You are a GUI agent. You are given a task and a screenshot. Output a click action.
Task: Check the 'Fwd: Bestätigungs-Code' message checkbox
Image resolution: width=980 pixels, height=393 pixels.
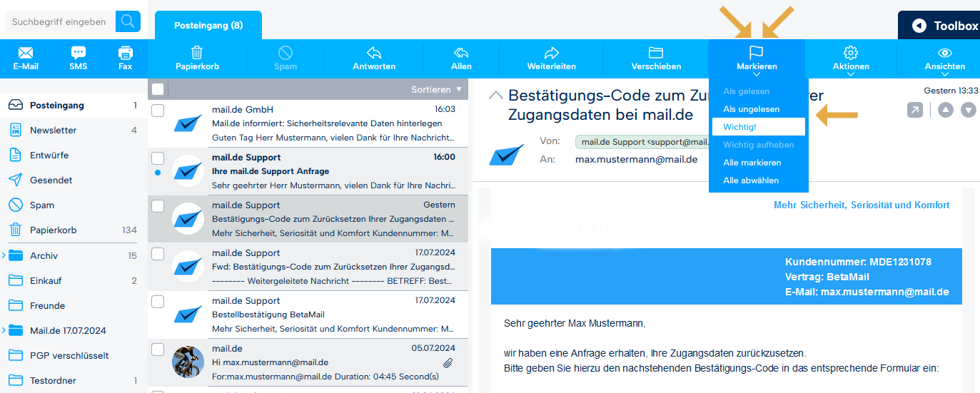coord(158,254)
